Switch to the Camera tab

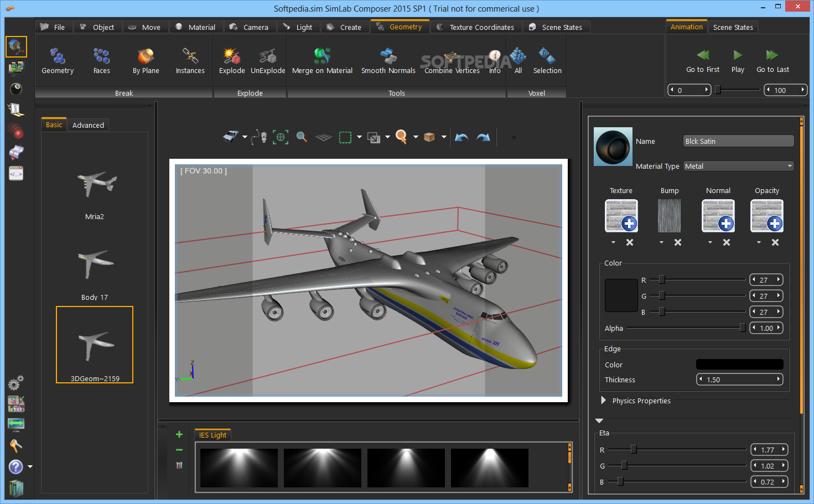click(x=249, y=27)
